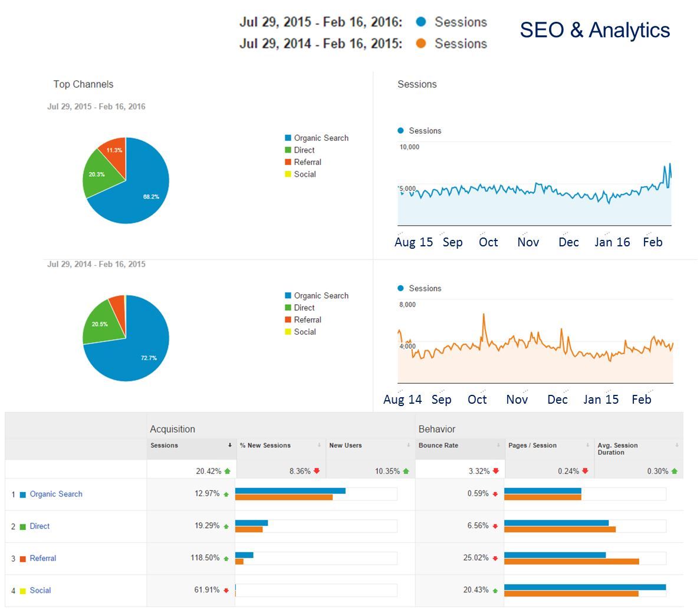
Task: Click the green arrow beside 118.50%
Action: click(x=226, y=558)
